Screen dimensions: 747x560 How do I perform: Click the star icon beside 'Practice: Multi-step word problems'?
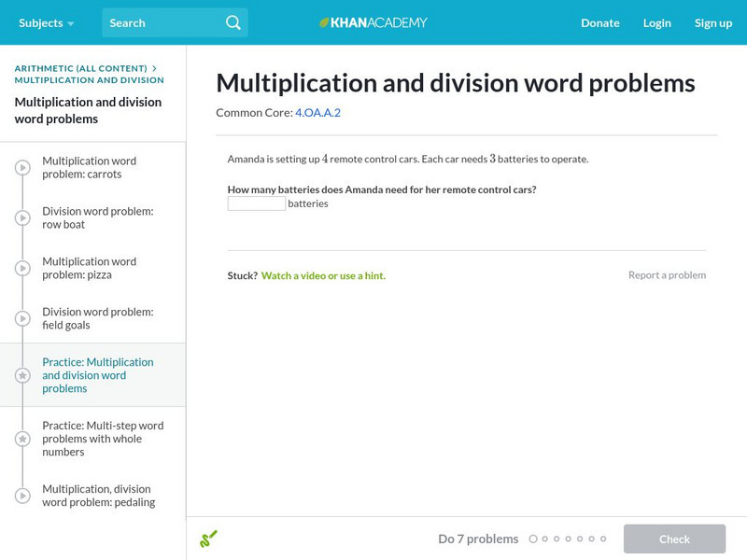[21, 438]
